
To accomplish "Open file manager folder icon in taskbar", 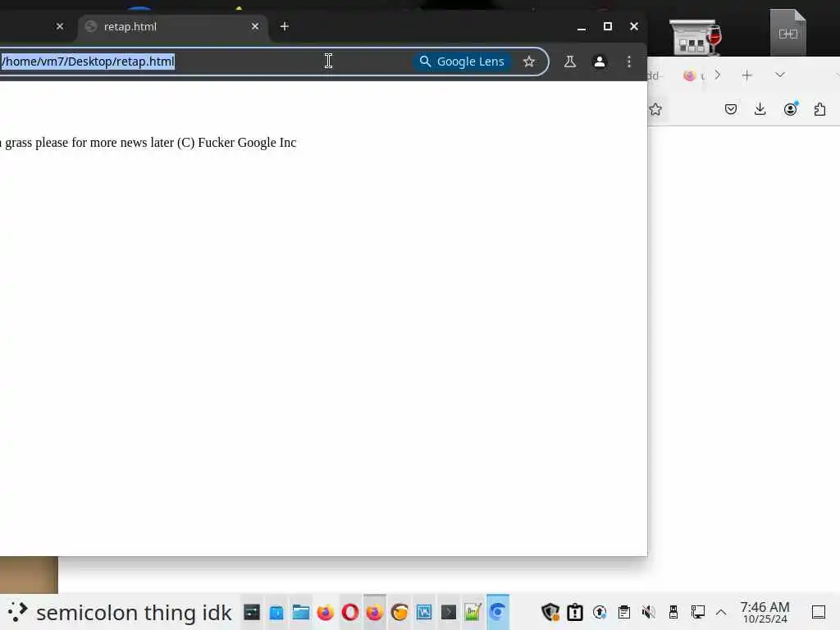I will [301, 612].
